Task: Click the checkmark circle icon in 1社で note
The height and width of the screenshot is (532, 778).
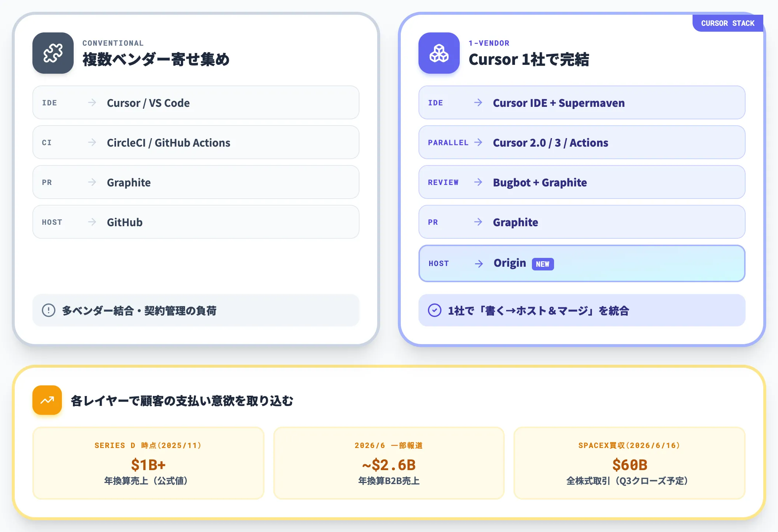Action: [435, 310]
